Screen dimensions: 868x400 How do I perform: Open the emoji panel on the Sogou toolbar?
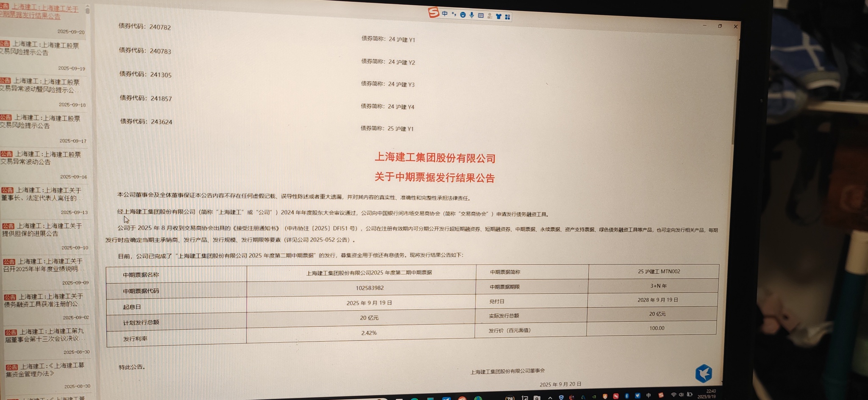click(463, 15)
